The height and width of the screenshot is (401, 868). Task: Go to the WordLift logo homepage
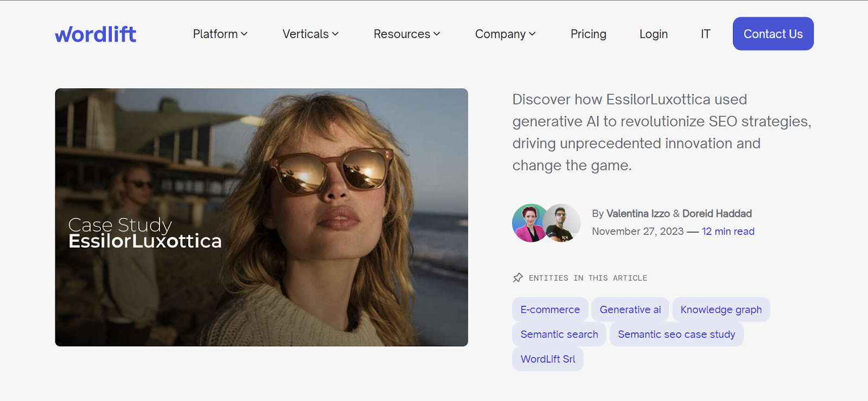point(95,34)
